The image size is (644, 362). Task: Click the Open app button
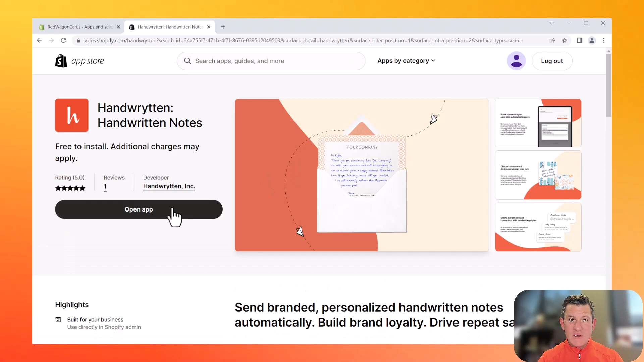coord(139,209)
